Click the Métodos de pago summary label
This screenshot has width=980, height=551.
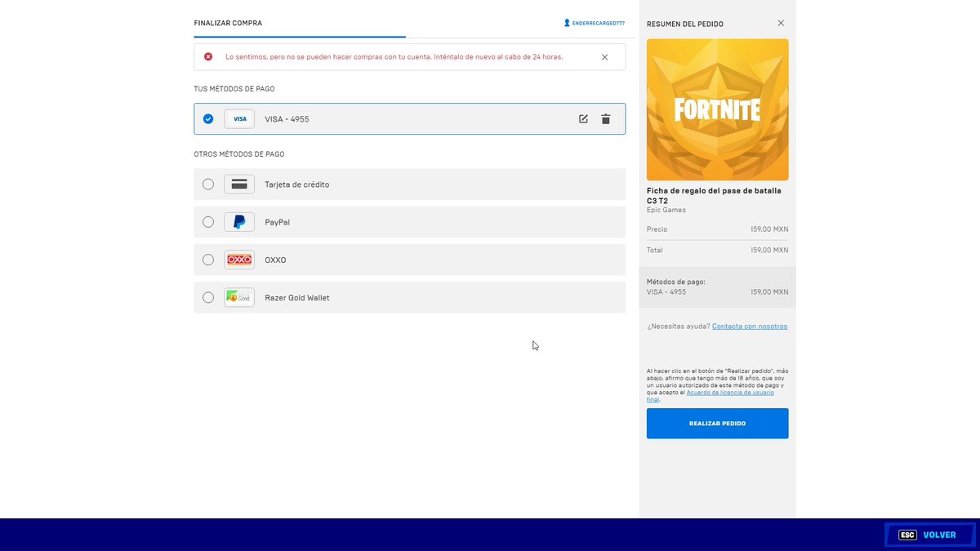tap(675, 282)
